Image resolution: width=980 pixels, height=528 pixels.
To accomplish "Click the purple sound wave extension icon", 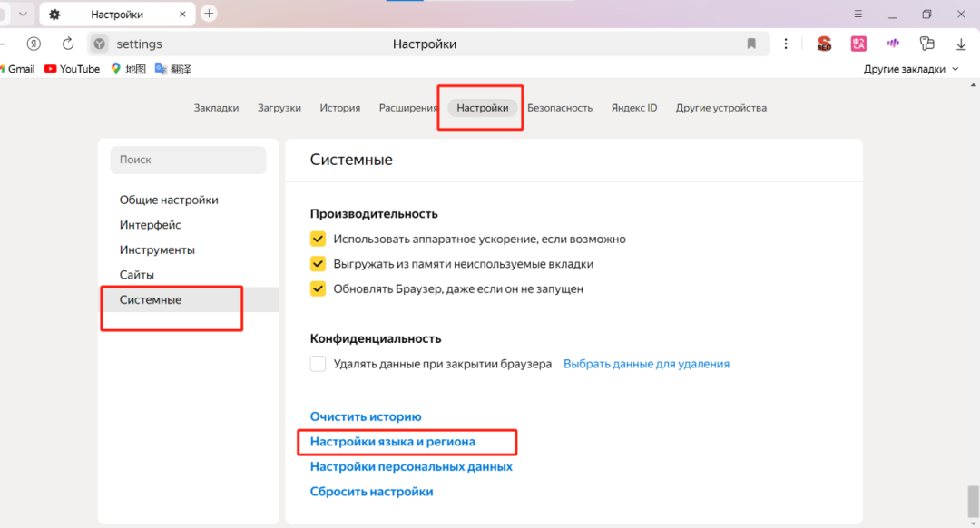I will (x=893, y=44).
